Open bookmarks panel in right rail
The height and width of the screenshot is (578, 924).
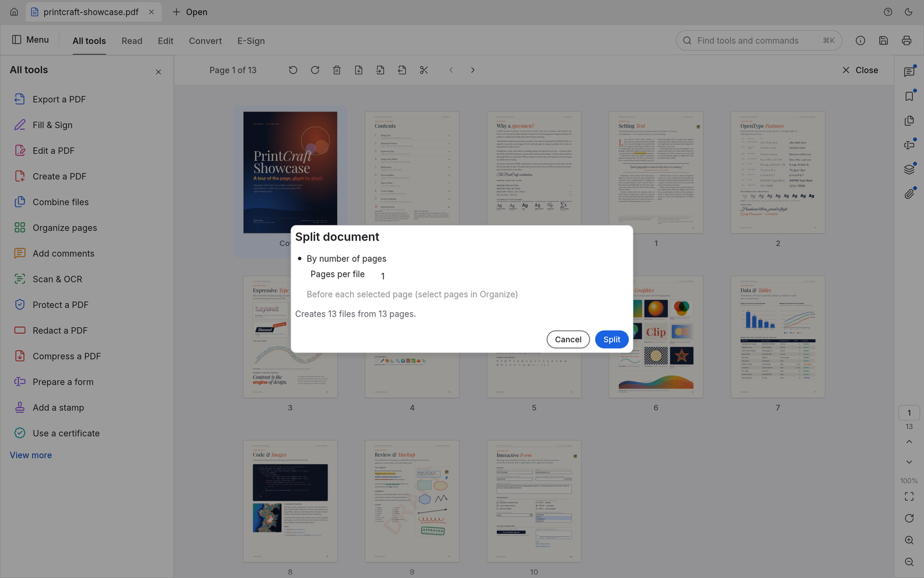click(909, 96)
